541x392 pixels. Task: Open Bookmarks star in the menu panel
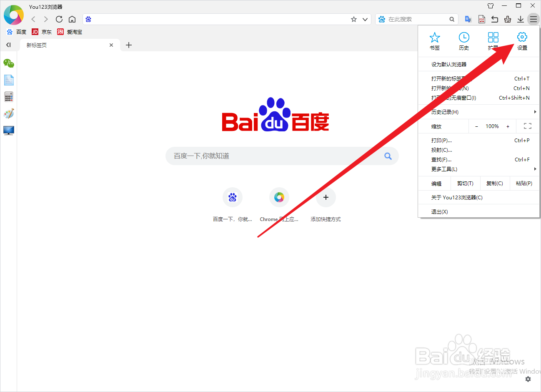coord(435,41)
